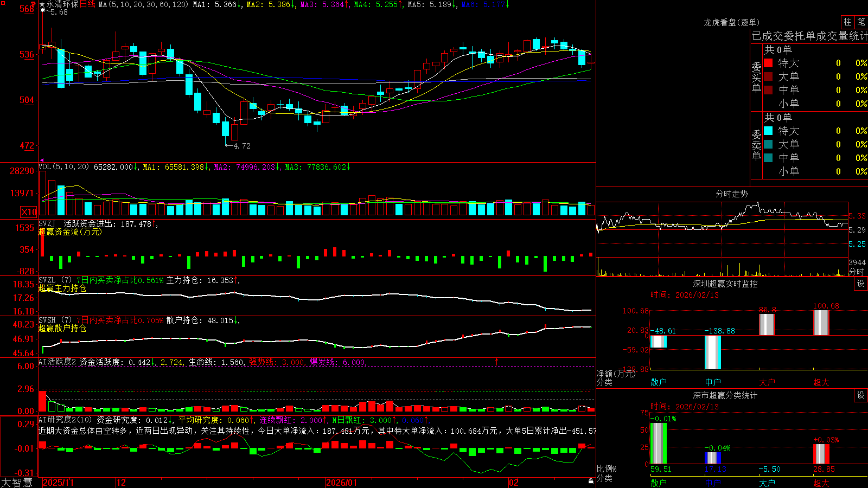
Task: Click the X10 volume scale box
Action: [x=29, y=212]
